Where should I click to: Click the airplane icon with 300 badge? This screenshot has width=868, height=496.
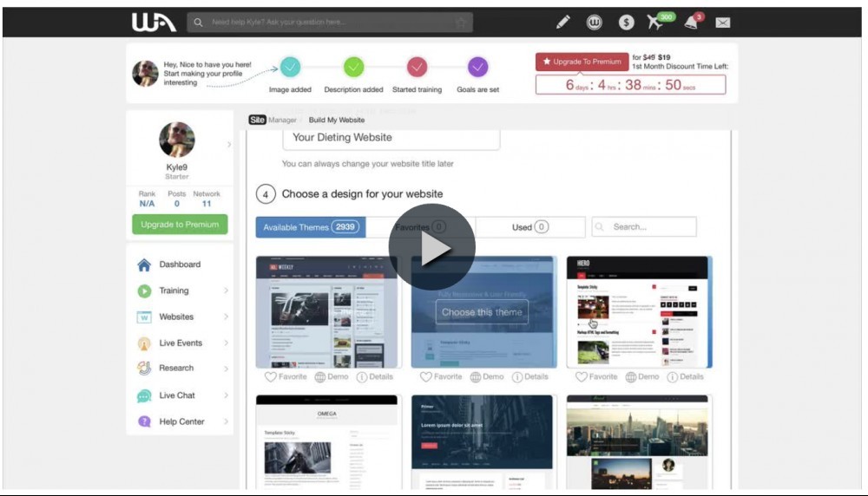point(656,23)
